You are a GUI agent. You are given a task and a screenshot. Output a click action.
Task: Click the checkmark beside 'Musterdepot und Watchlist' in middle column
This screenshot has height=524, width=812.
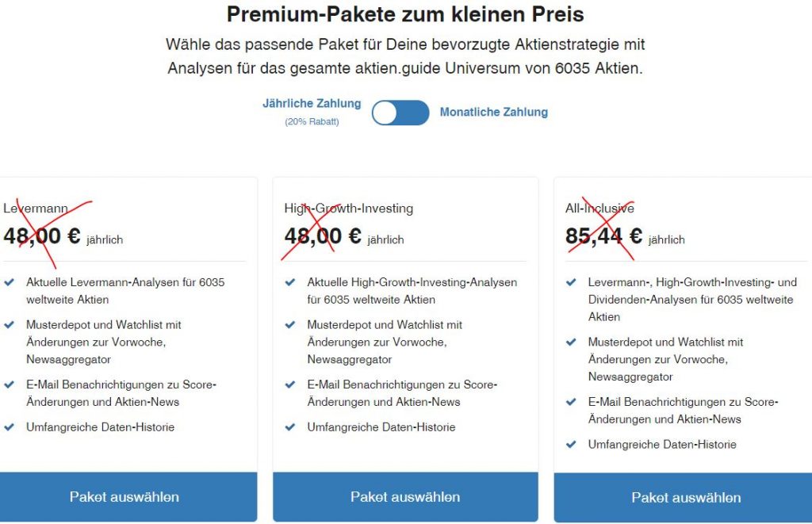coord(289,324)
